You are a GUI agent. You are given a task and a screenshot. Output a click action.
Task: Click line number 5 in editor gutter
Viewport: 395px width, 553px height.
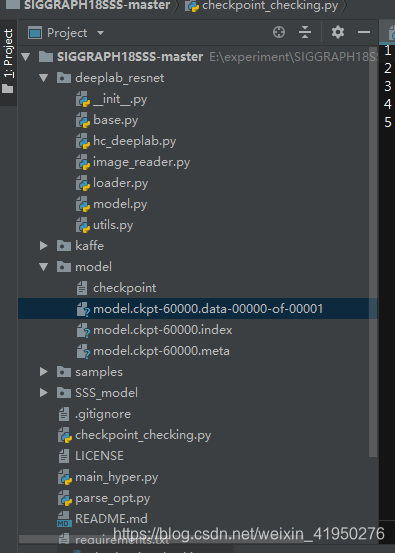388,122
